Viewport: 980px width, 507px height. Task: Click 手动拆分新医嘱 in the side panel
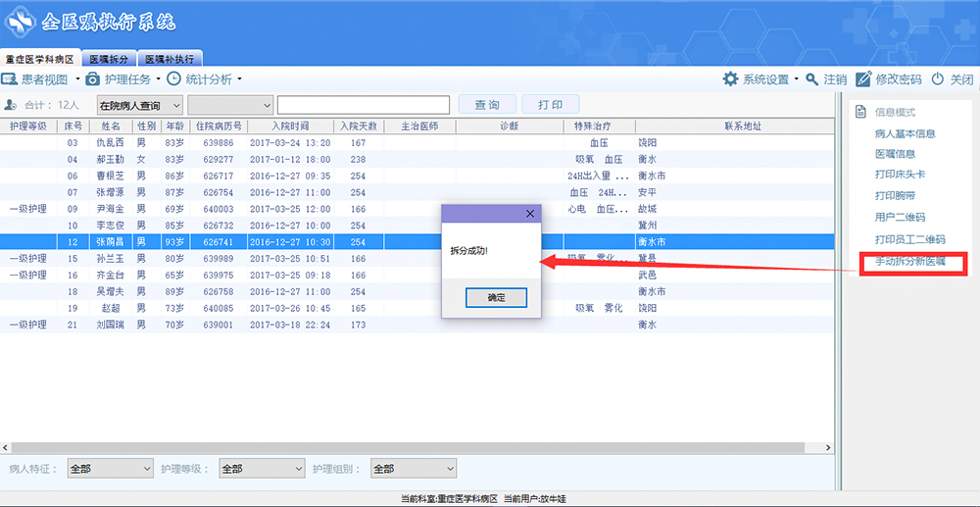910,261
